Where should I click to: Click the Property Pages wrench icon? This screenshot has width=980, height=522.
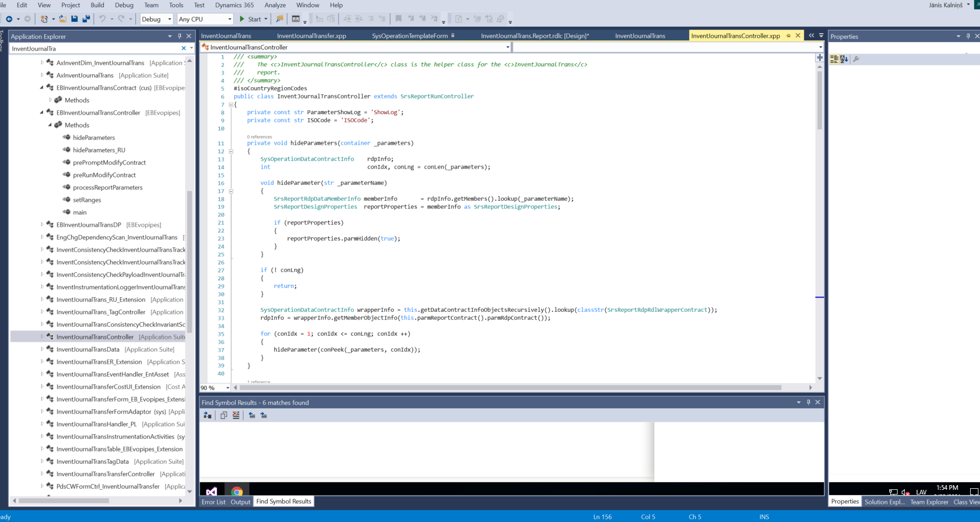point(856,59)
